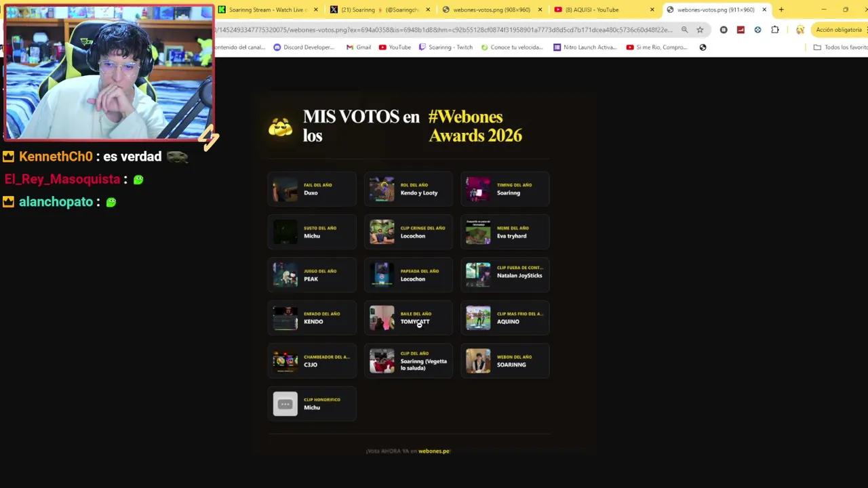Click the Enfado del Año KENDO thumbnail
This screenshot has height=488, width=868.
tap(285, 318)
